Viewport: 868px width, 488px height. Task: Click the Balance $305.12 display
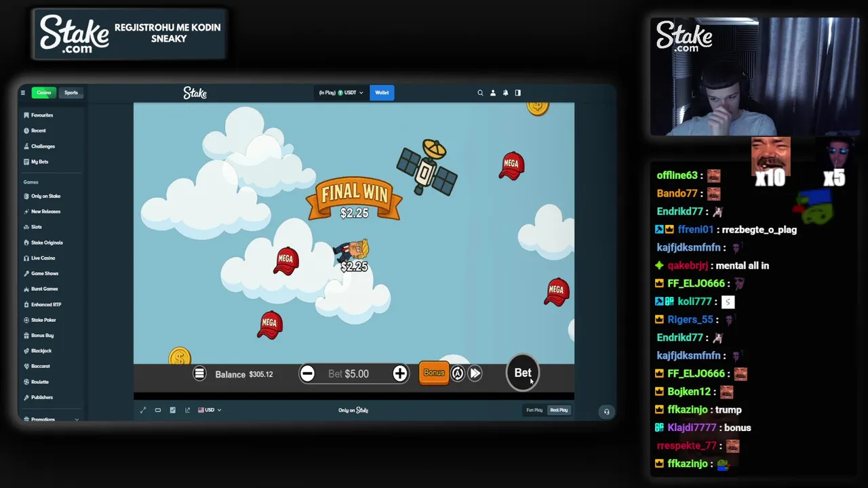pos(244,374)
